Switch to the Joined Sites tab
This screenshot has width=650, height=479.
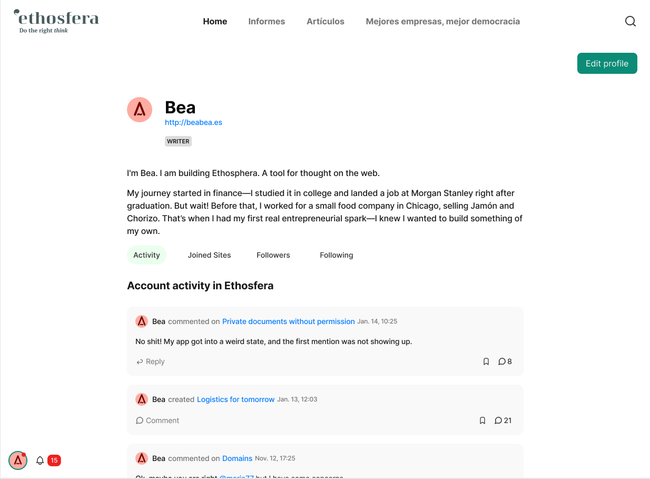coord(209,255)
